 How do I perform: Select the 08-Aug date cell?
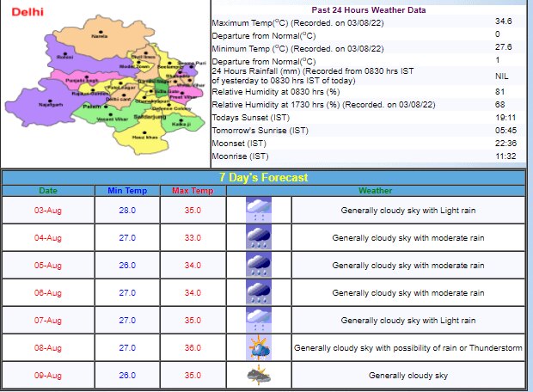(48, 348)
